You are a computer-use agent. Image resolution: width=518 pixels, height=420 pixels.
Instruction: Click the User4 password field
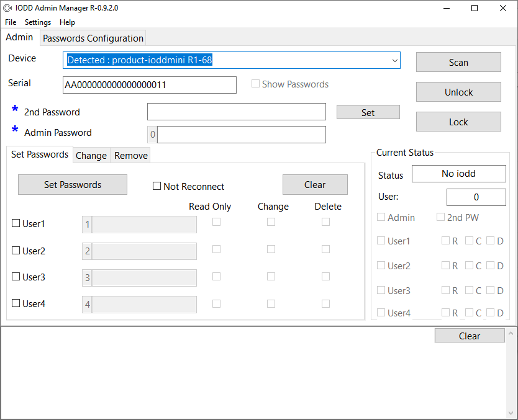pyautogui.click(x=144, y=304)
